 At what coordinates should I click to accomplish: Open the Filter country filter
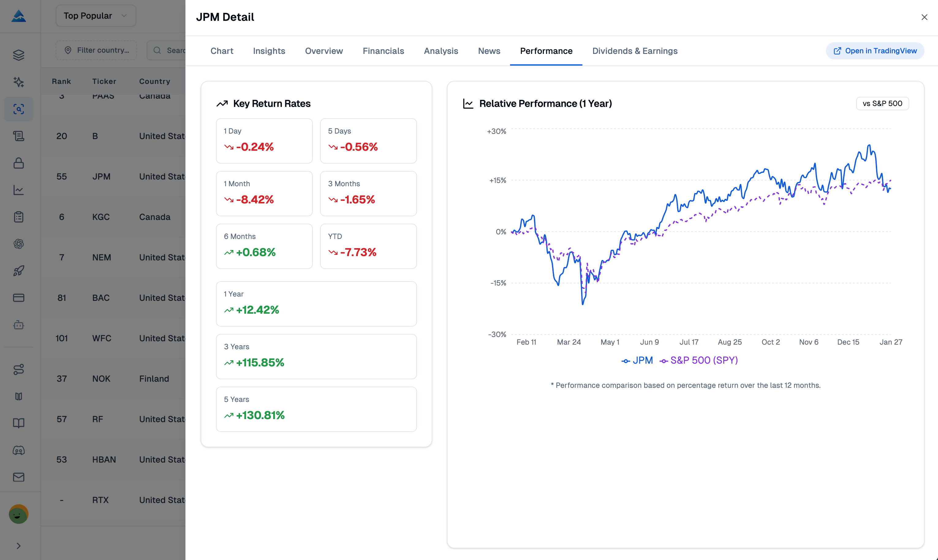(x=96, y=50)
